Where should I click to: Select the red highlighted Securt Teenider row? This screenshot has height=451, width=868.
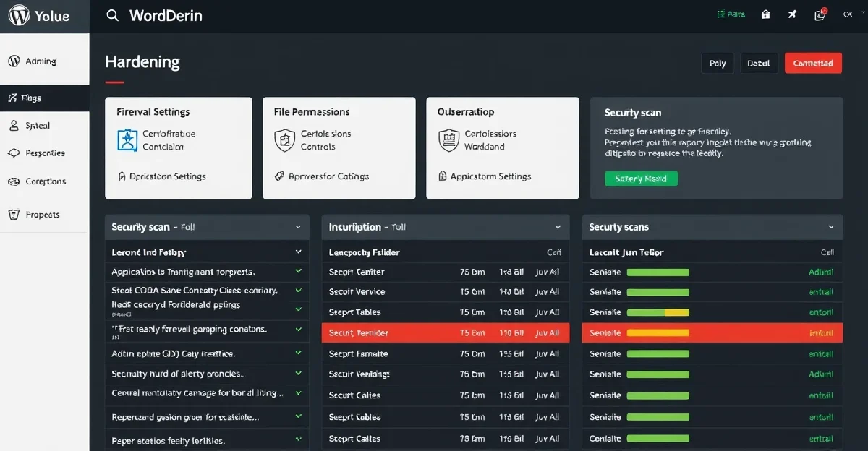(446, 332)
